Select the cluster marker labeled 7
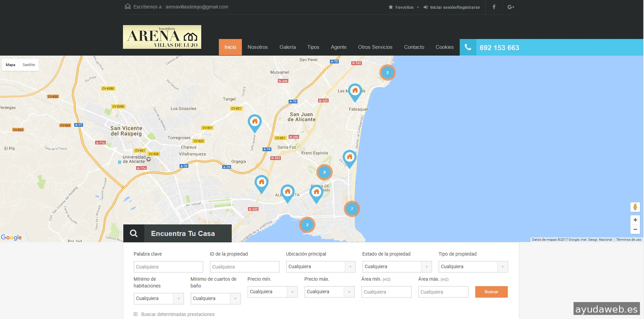Screen dimensions: 644x319 pos(352,209)
